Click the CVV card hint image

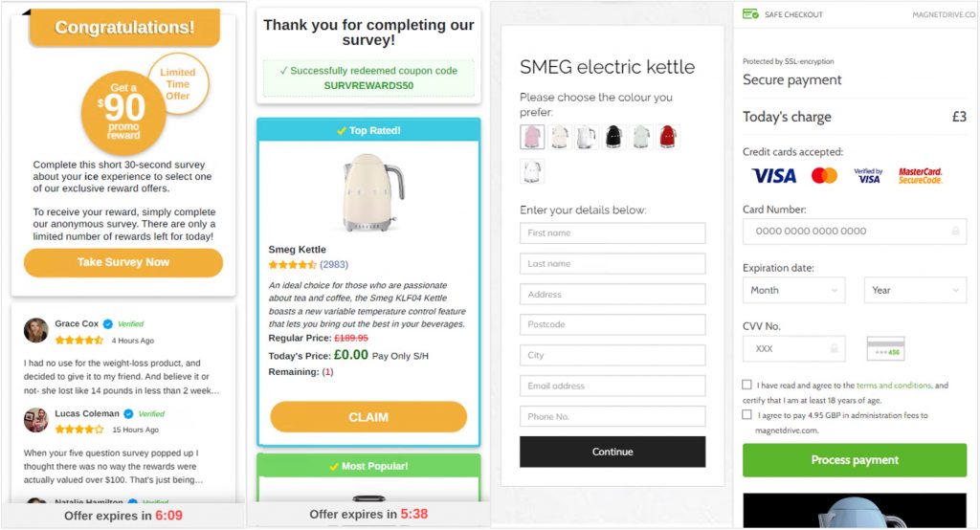(885, 348)
